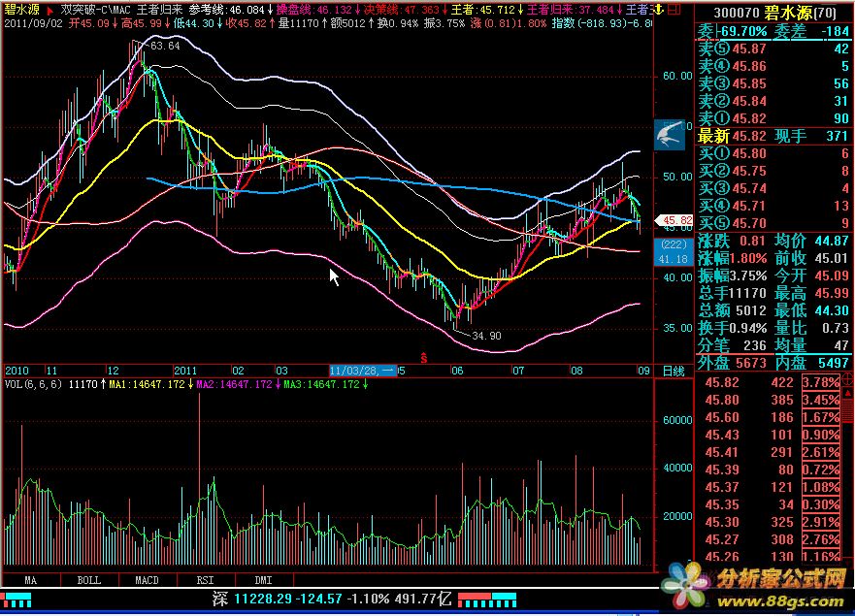This screenshot has width=855, height=616.
Task: Click the MA1:14647.172 volume value
Action: click(148, 384)
